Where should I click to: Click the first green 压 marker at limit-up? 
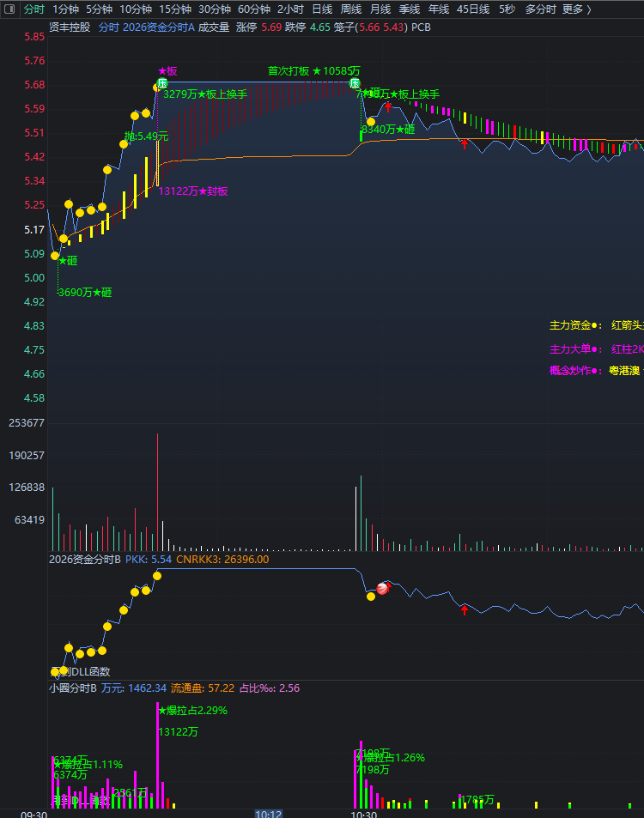162,83
